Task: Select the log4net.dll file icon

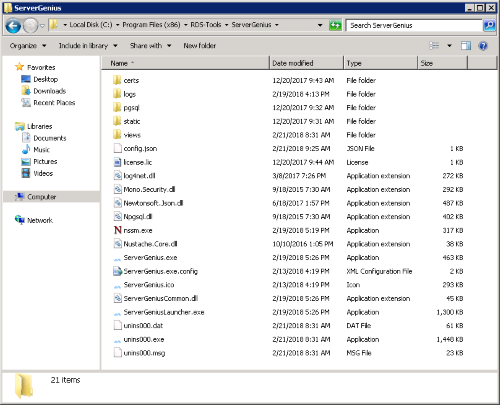Action: pos(117,176)
